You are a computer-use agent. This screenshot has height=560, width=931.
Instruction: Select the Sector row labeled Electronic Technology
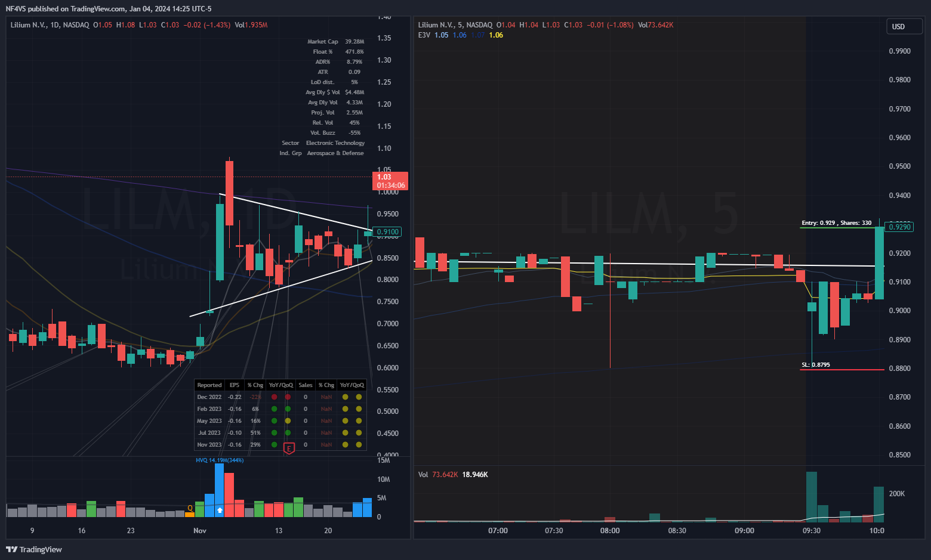[x=335, y=143]
